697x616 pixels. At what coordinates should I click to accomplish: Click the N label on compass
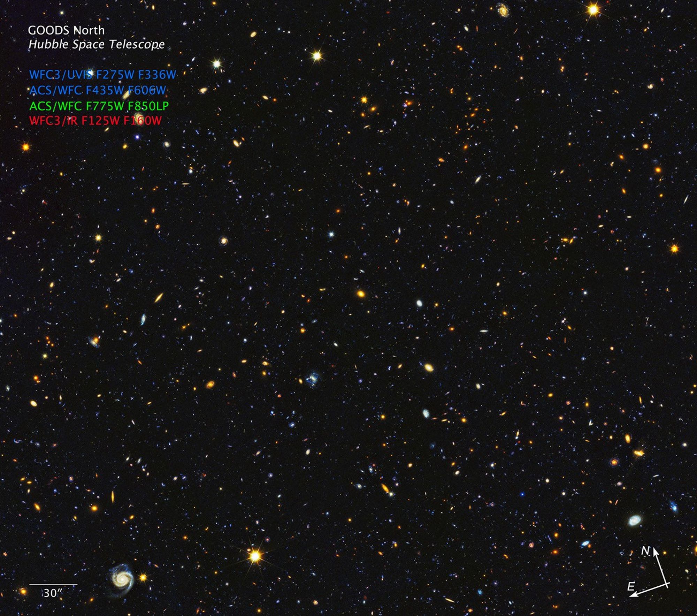645,551
